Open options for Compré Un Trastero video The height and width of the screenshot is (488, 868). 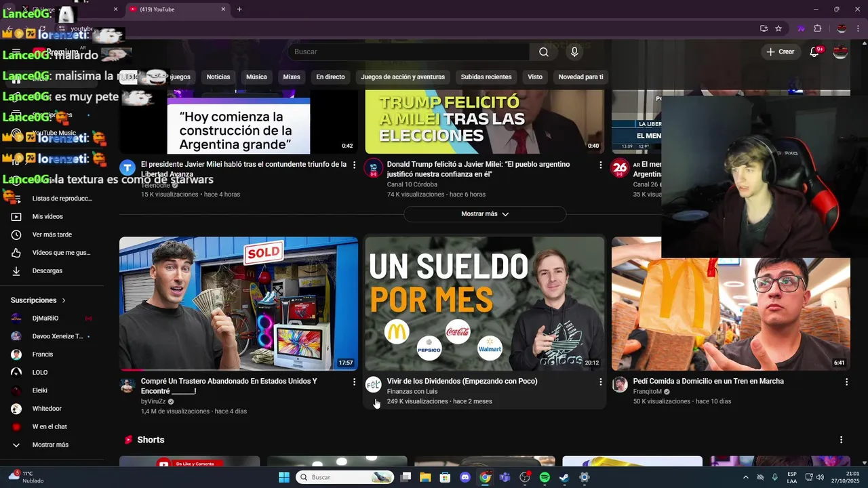coord(354,382)
